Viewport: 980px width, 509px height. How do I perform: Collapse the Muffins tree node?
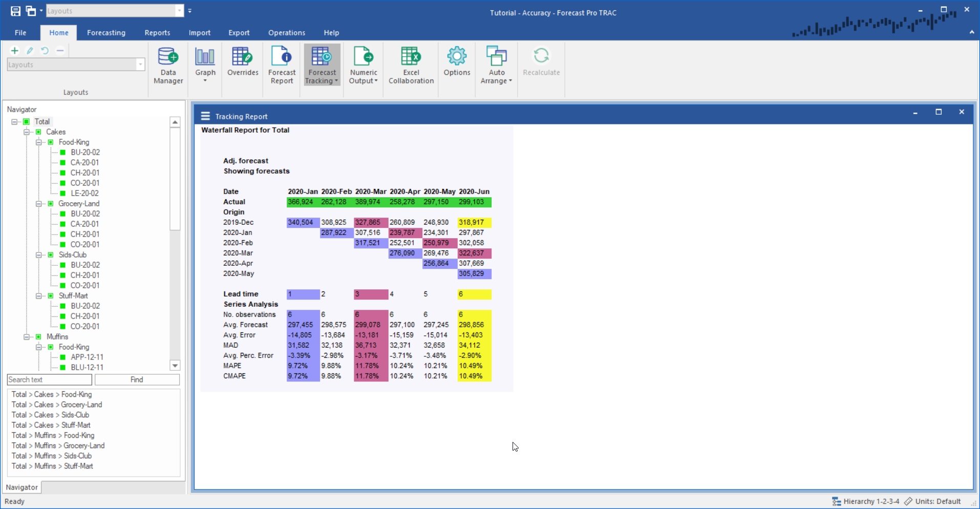tap(27, 337)
